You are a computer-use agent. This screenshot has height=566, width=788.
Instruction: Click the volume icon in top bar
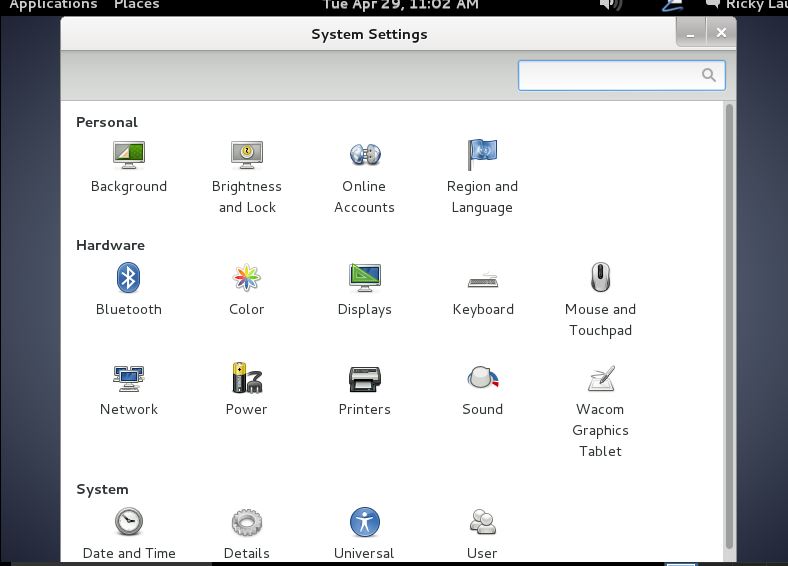tap(609, 5)
